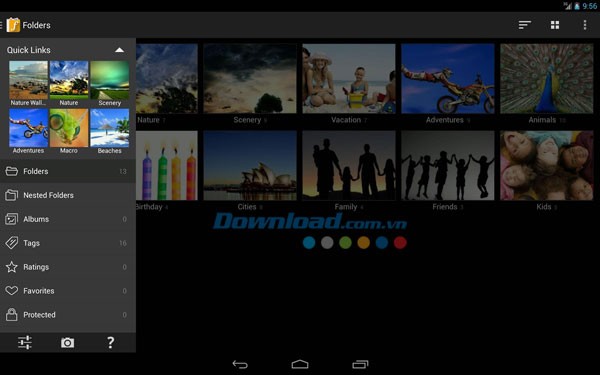
Task: Tap the Android home button
Action: [x=300, y=364]
